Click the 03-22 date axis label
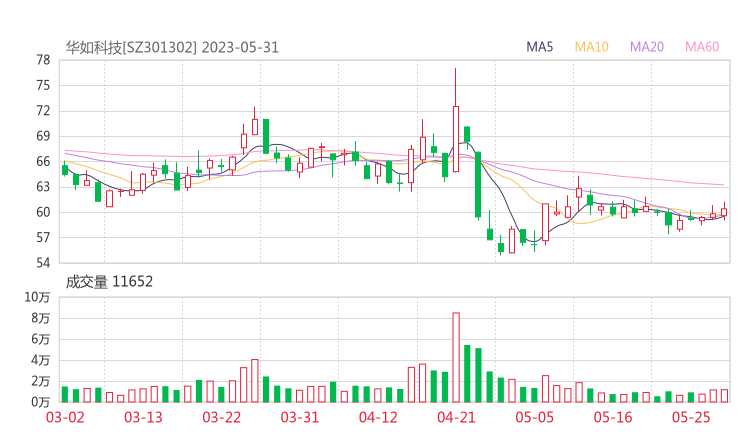Screen dimensions: 740x440 [221, 417]
